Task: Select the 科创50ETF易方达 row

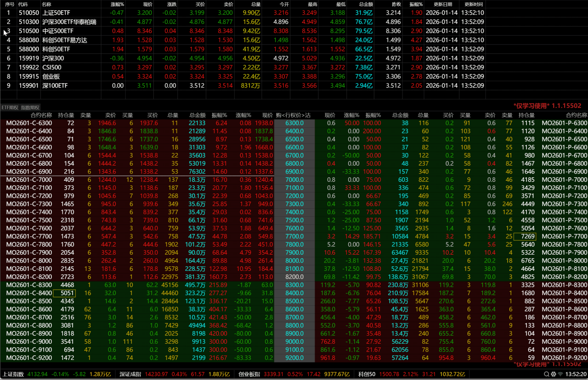Action: (x=65, y=40)
